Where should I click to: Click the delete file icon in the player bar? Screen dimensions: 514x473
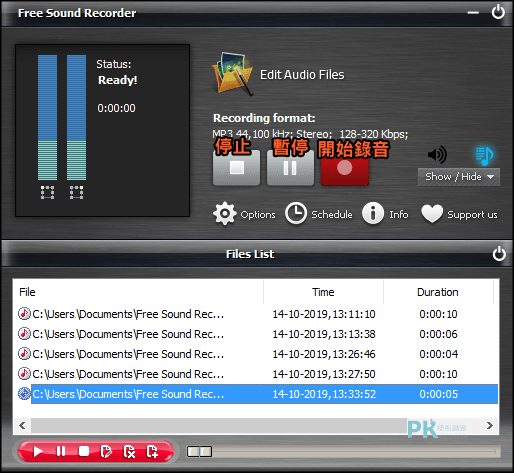click(129, 452)
